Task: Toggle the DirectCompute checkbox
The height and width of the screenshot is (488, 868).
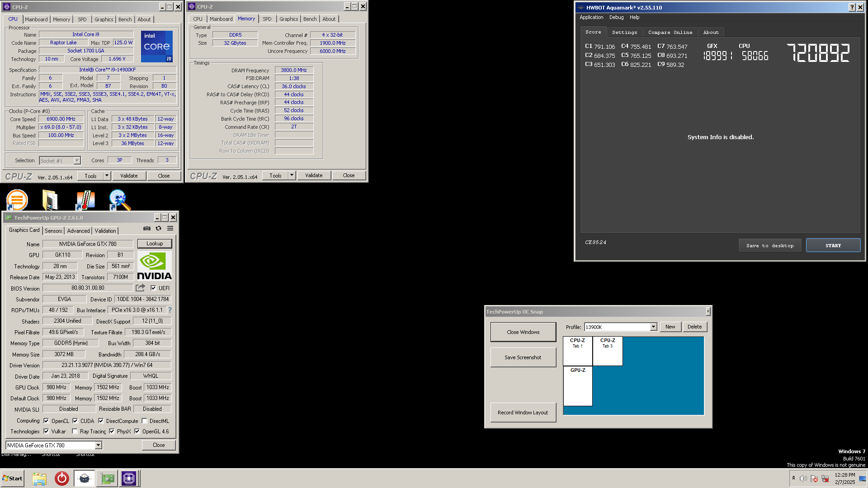Action: coord(101,421)
